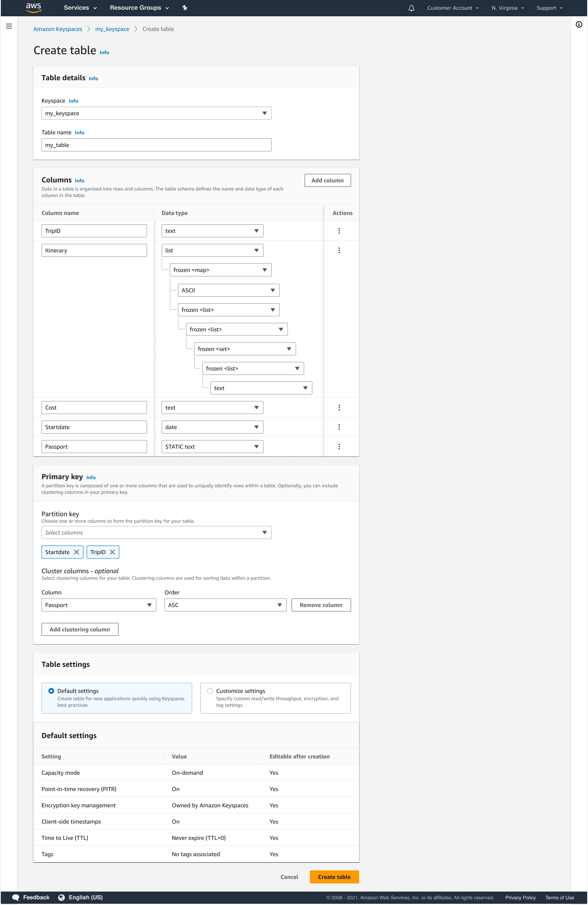Change the clustering Order ASC dropdown
Image resolution: width=588 pixels, height=905 pixels.
click(x=225, y=605)
